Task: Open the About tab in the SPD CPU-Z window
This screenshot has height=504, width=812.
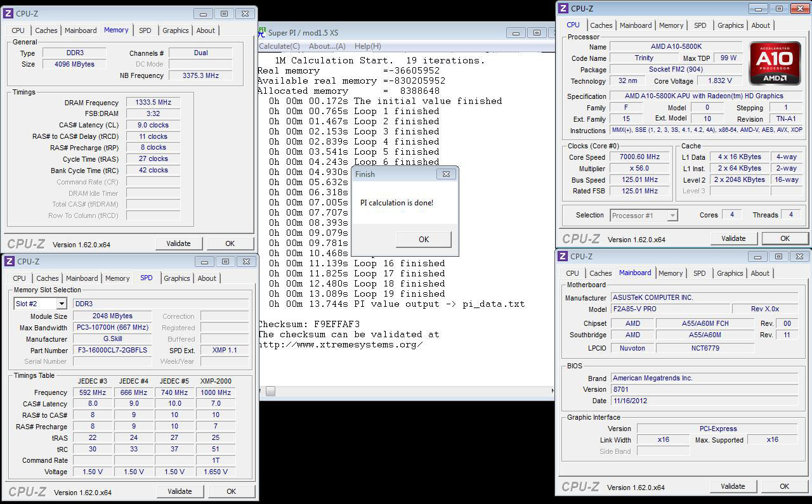Action: pyautogui.click(x=207, y=278)
